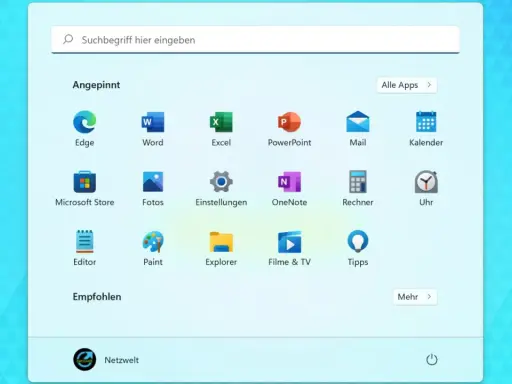Open Filme & TV app

[289, 248]
